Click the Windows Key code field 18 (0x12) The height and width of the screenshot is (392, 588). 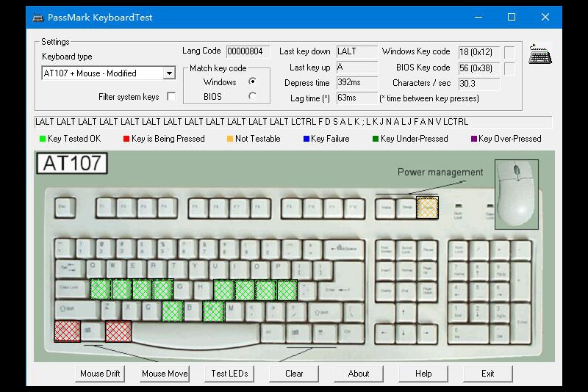pyautogui.click(x=479, y=52)
